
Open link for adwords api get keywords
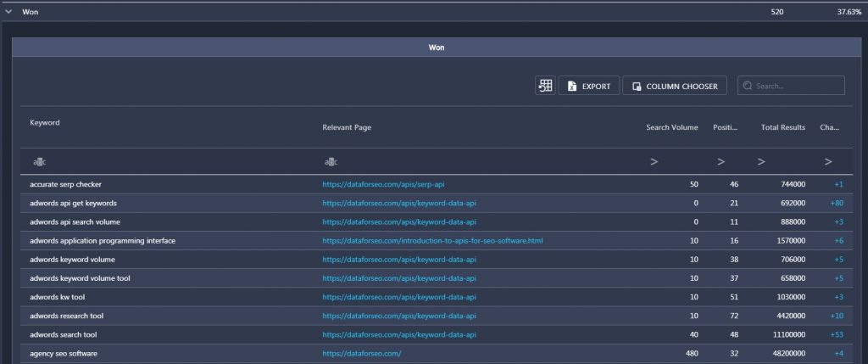point(399,204)
